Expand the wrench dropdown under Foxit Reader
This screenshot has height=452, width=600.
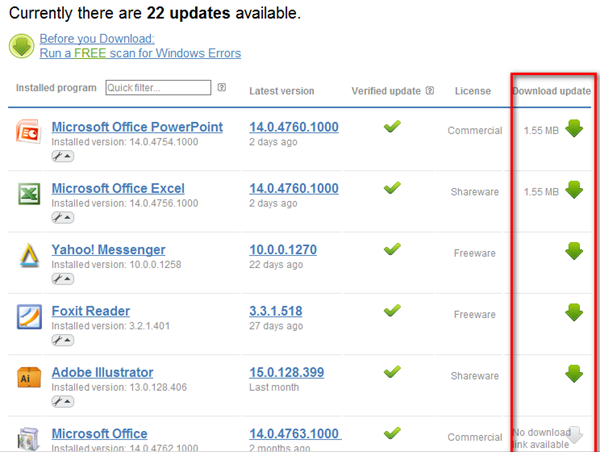[62, 340]
